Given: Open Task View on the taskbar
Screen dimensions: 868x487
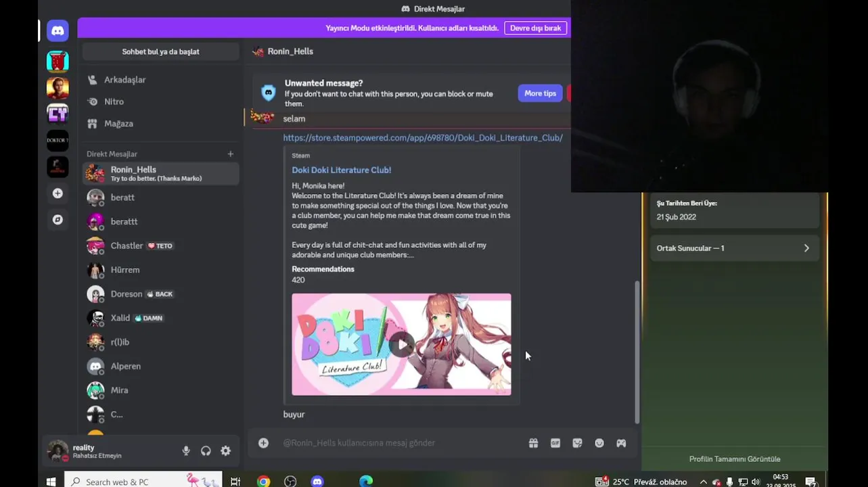Looking at the screenshot, I should click(235, 482).
